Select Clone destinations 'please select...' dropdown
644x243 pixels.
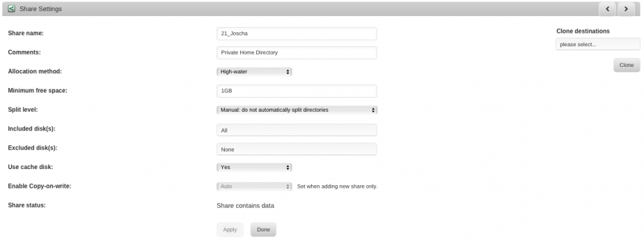coord(598,44)
